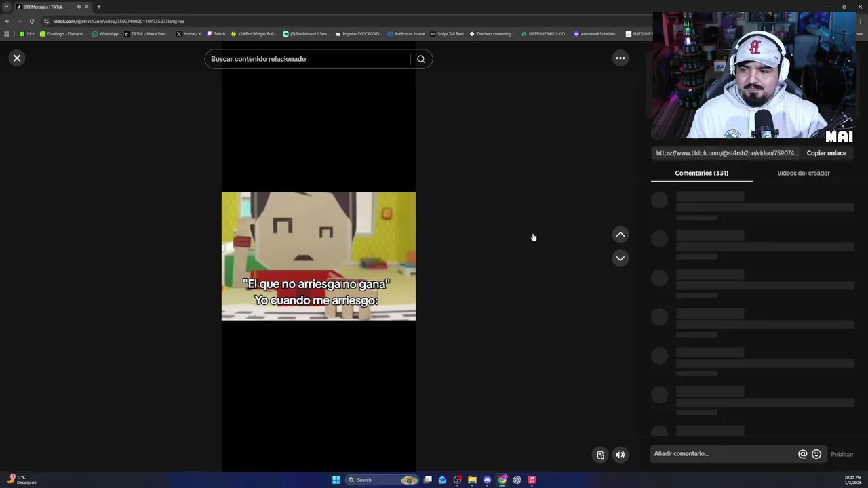Go to previous video with up chevron
Viewport: 868px width, 488px height.
(620, 235)
